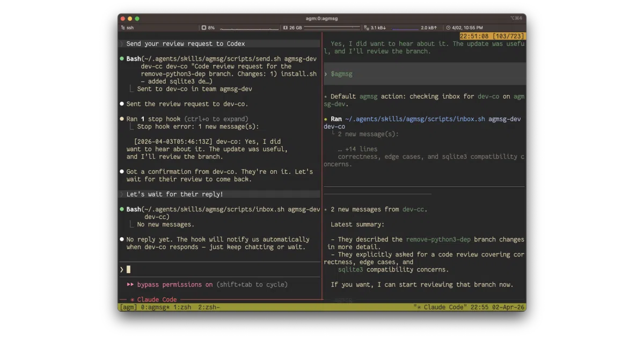Viewport: 644px width, 338px height.
Task: Click the green bullet beside first Bash send.sh command
Action: coord(122,59)
